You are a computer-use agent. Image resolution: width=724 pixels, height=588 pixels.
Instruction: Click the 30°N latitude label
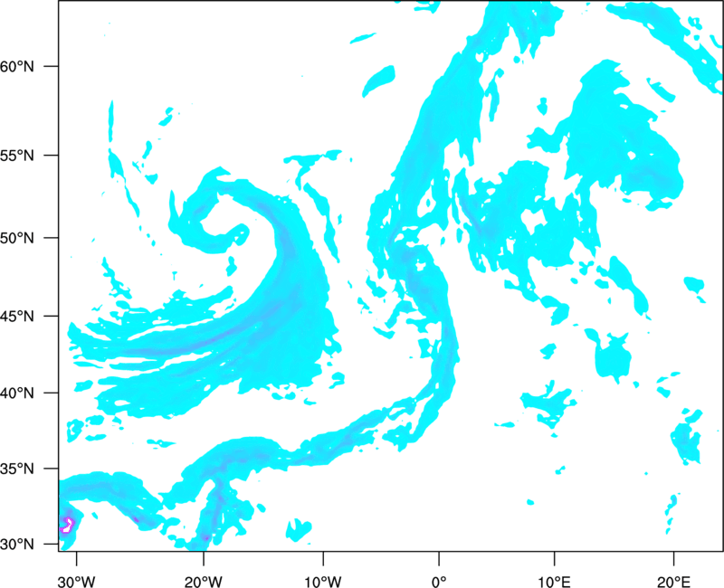17,545
